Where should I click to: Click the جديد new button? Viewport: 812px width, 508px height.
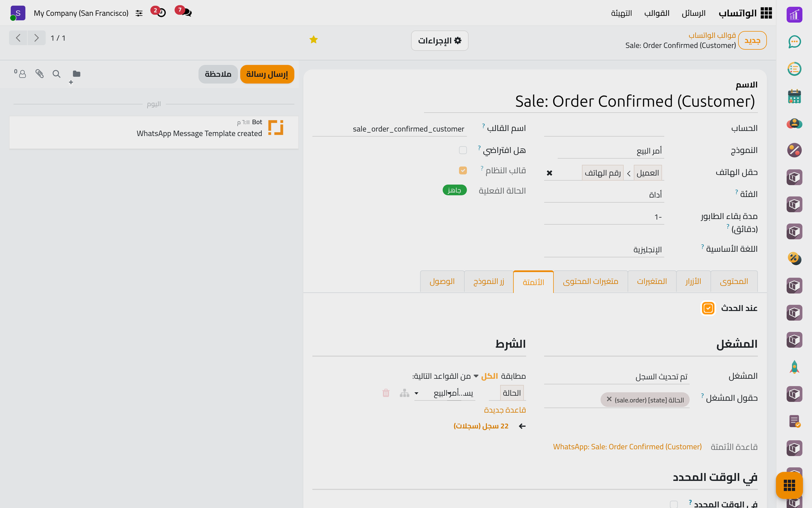[752, 41]
